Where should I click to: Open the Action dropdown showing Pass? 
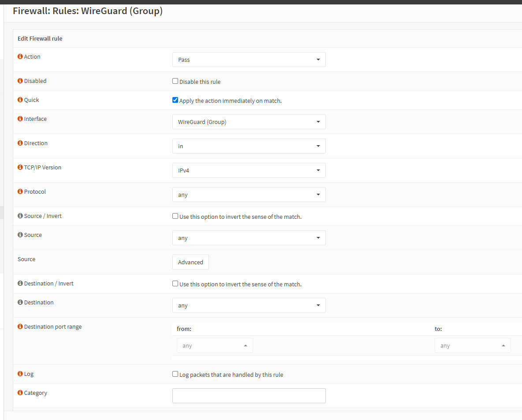point(249,60)
